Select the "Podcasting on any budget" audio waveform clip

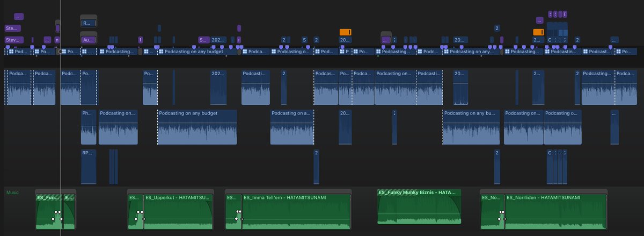click(197, 127)
